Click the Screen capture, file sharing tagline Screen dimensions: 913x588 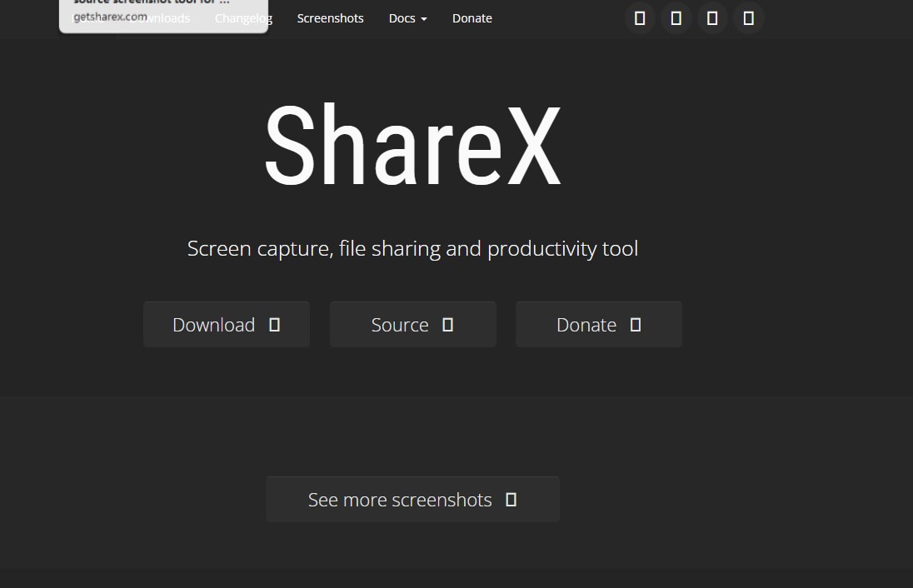tap(412, 248)
